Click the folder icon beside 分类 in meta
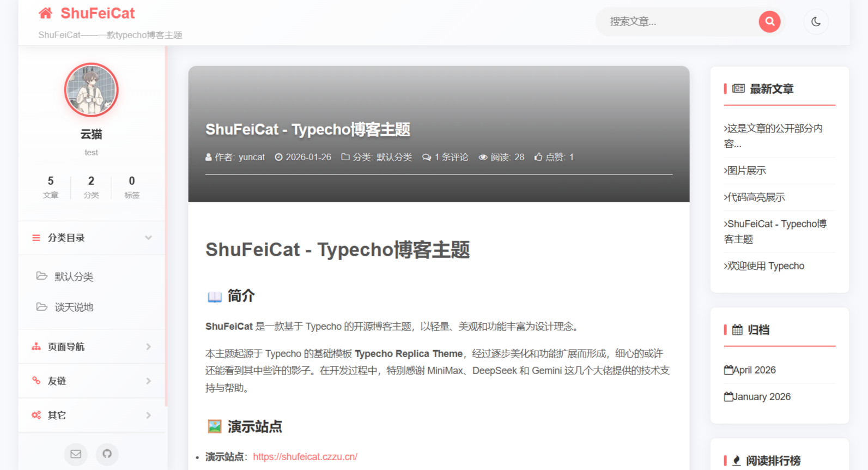The width and height of the screenshot is (868, 470). click(x=345, y=157)
